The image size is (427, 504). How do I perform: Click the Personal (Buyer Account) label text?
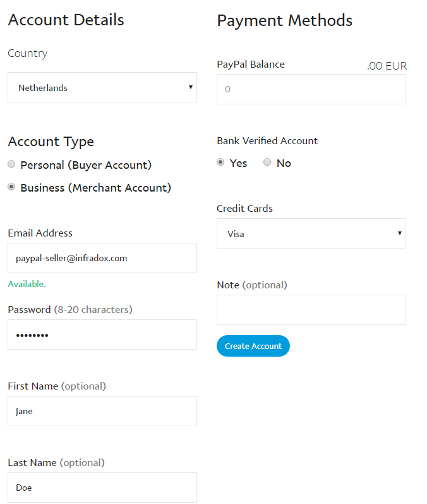click(86, 165)
